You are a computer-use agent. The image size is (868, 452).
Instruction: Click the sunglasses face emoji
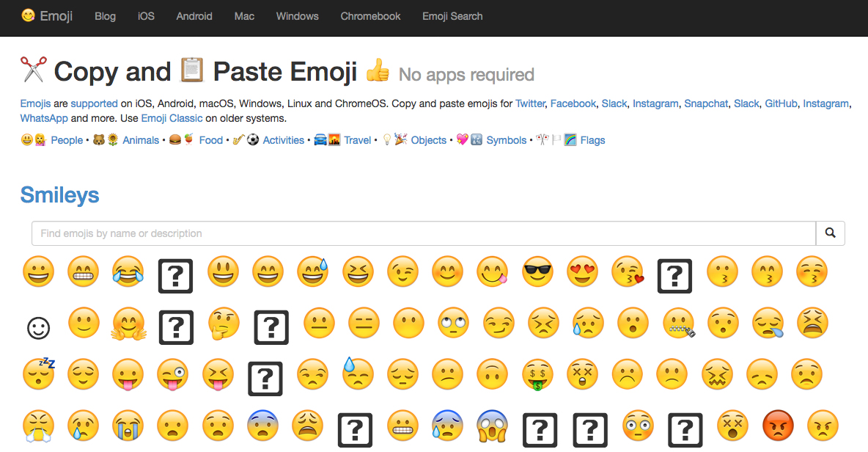pos(538,273)
